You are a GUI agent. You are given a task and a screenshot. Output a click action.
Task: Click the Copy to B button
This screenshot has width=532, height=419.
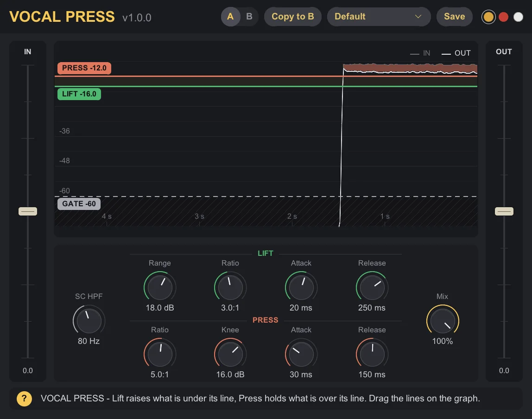[293, 17]
